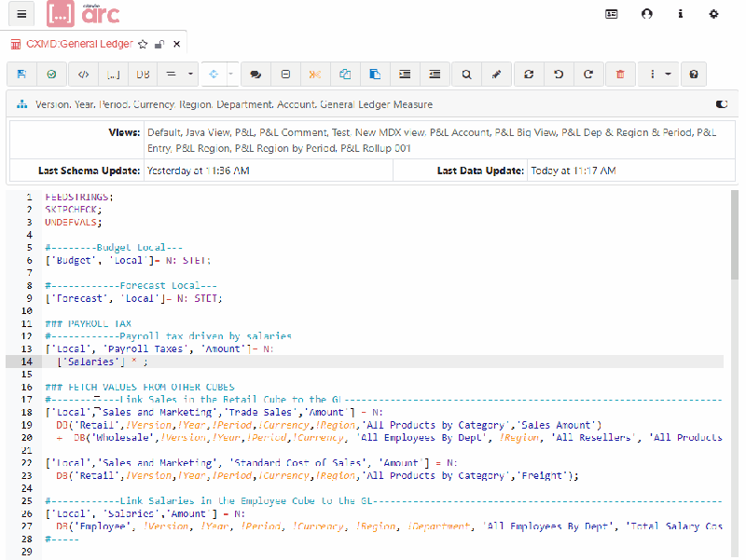Select the CXMD:General Ledger tab
Viewport: 746px width, 560px height.
[79, 44]
